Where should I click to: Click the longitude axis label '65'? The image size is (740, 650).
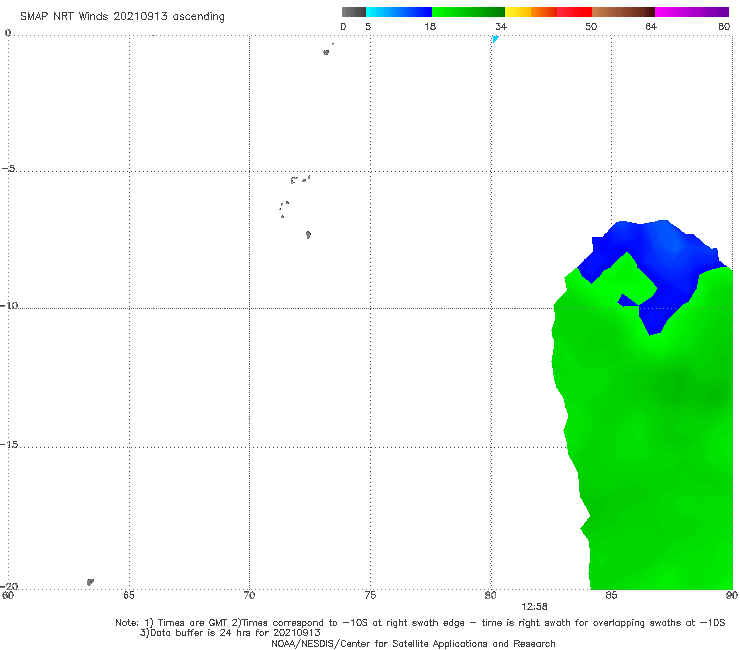tap(129, 595)
